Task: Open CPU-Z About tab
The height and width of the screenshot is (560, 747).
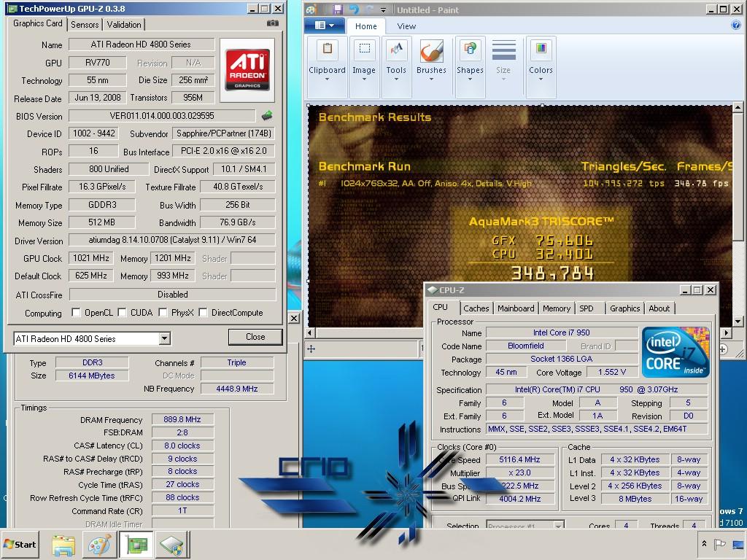Action: pyautogui.click(x=659, y=308)
